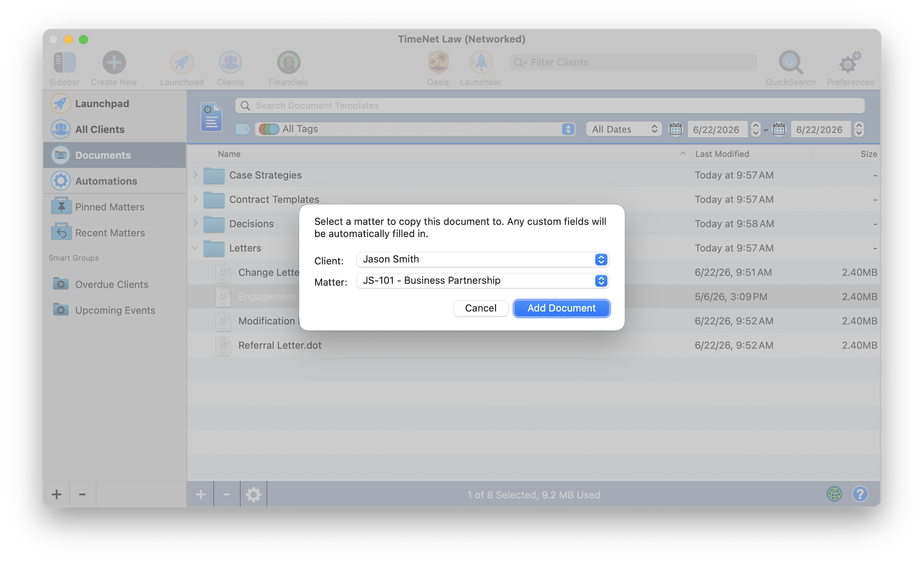The image size is (924, 563).
Task: Click the 5/6/26, 3:09 PM modified date
Action: [x=731, y=297]
